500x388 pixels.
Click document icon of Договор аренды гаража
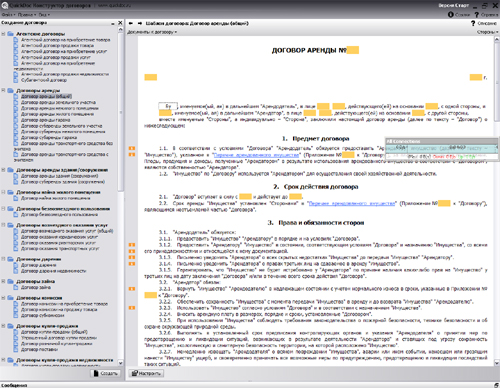click(16, 120)
